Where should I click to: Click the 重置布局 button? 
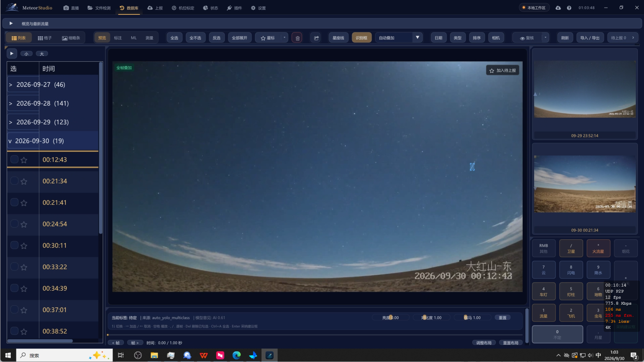511,343
